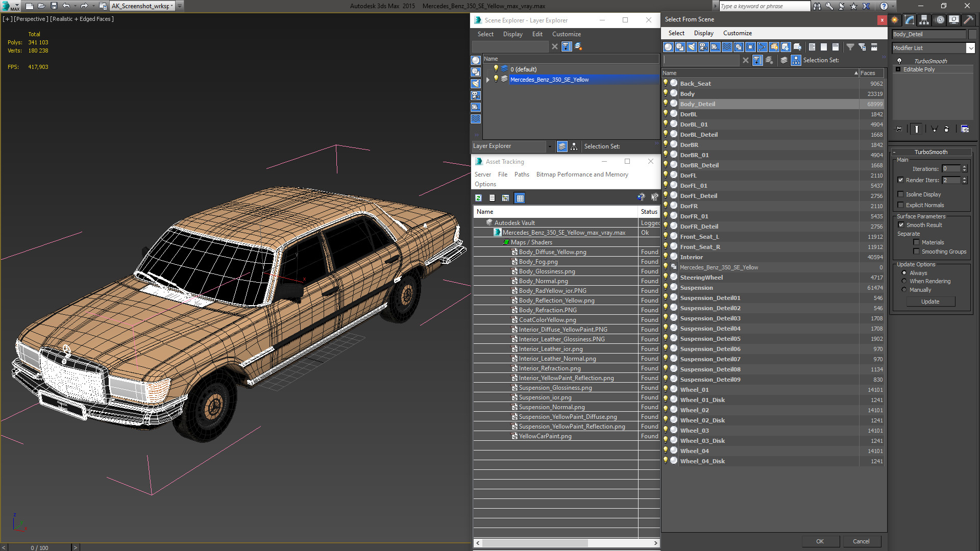
Task: Toggle visibility lightbulb of 0 (default) layer
Action: point(495,69)
